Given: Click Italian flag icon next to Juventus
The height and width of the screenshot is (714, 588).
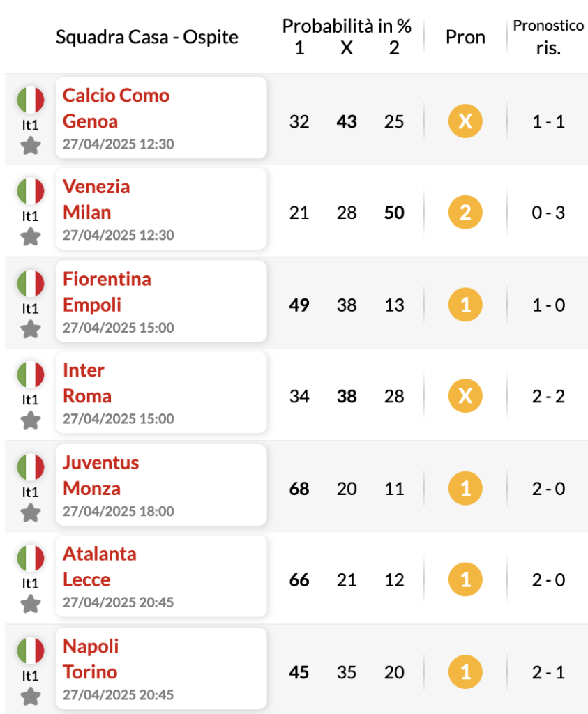Looking at the screenshot, I should [31, 466].
